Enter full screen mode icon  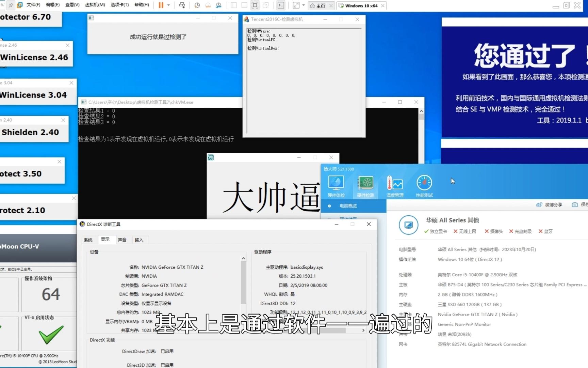(255, 5)
